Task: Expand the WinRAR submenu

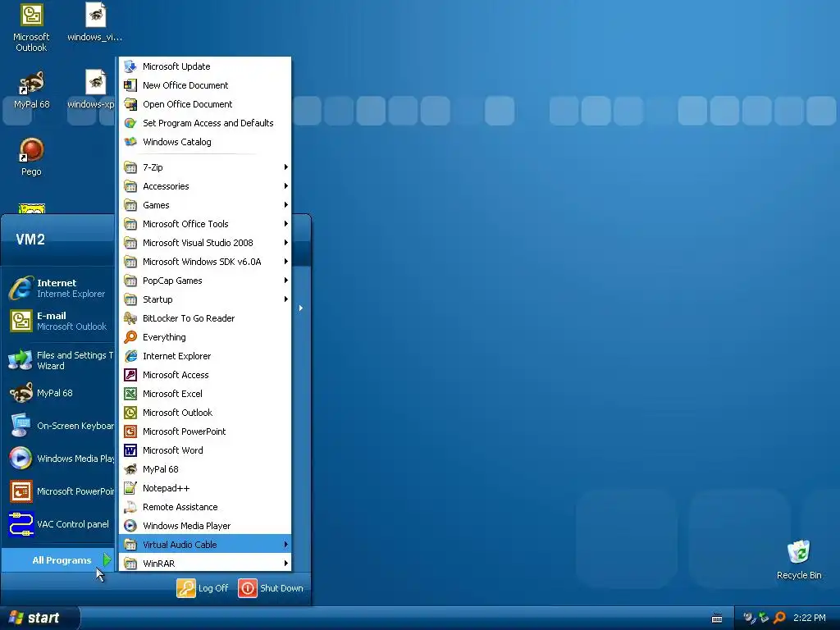Action: [x=204, y=564]
